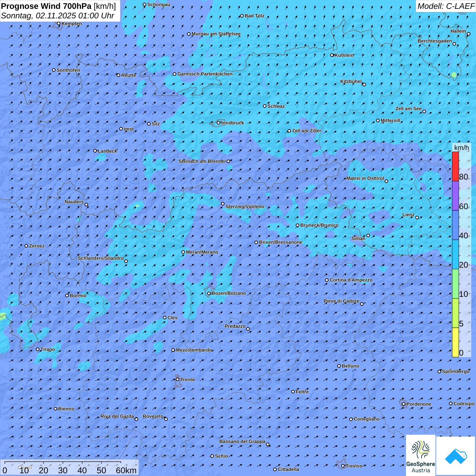Click the Kufstein label
This screenshot has width=476, height=476.
(x=344, y=55)
